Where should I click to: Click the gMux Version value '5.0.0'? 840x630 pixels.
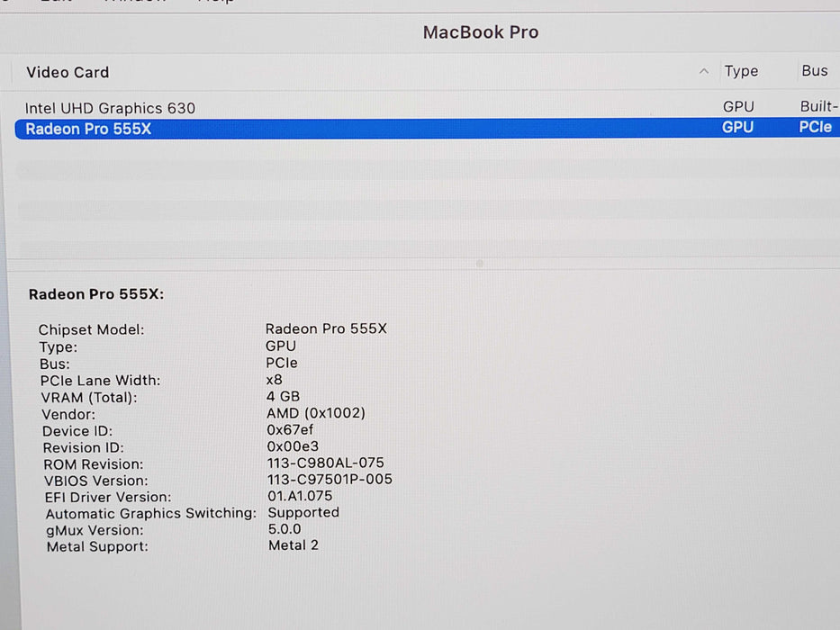tap(285, 529)
